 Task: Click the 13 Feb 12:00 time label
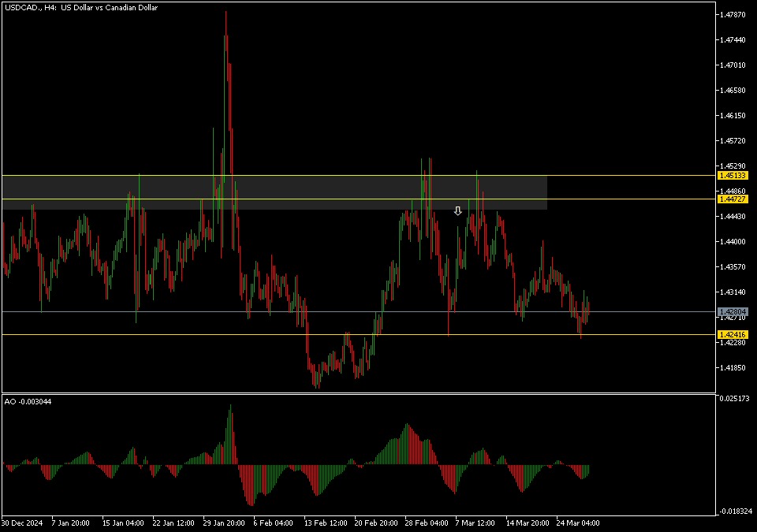tap(326, 523)
